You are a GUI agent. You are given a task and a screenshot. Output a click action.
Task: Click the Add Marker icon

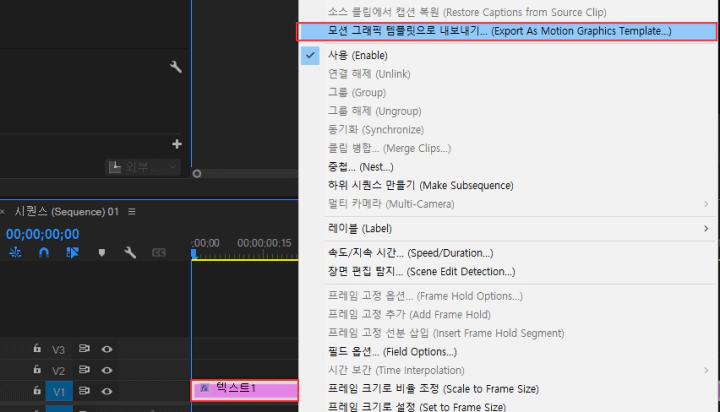[x=101, y=253]
